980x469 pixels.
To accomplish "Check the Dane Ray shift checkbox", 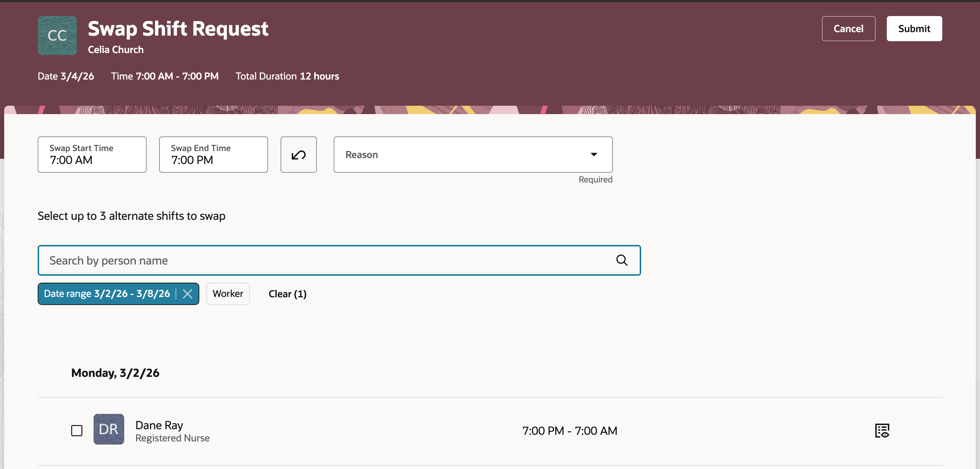I will 77,431.
